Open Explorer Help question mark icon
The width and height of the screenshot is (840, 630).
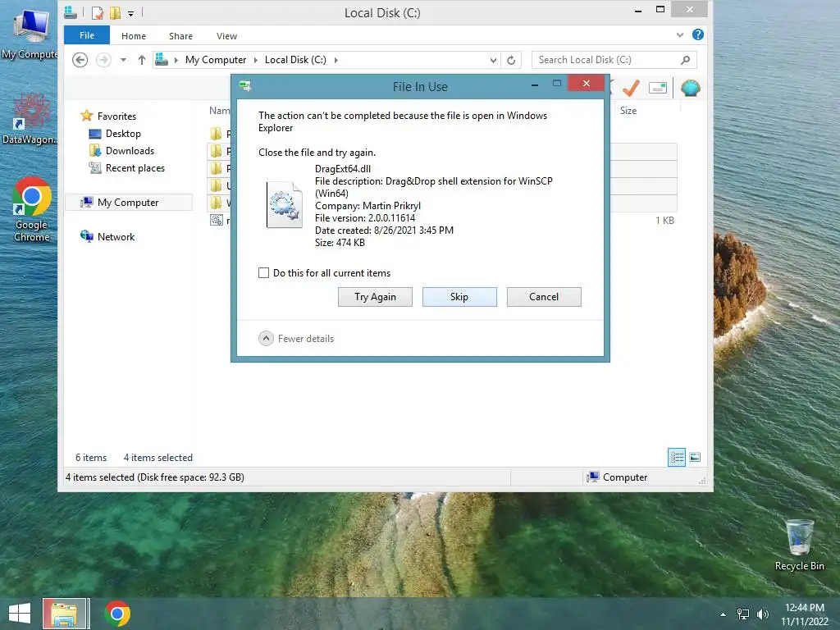[697, 34]
